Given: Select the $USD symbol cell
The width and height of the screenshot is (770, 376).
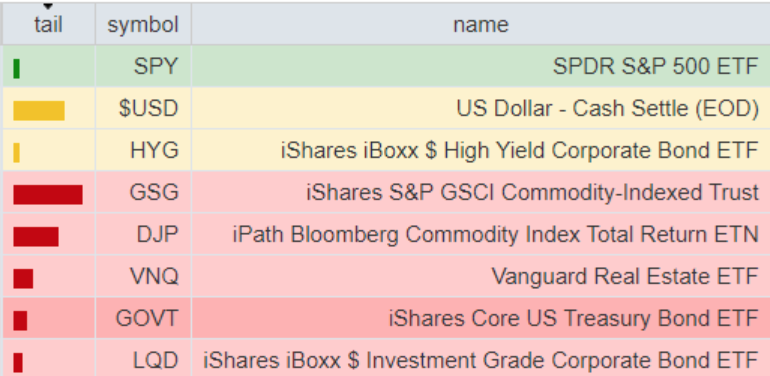Looking at the screenshot, I should pyautogui.click(x=143, y=108).
